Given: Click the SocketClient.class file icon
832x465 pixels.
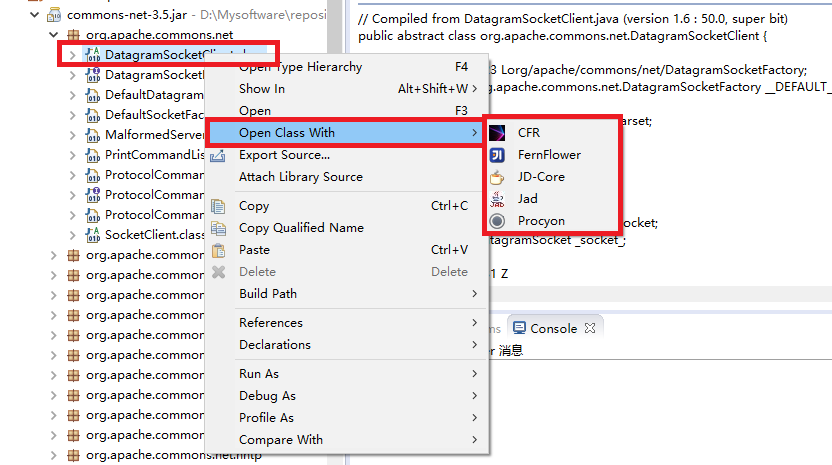Looking at the screenshot, I should (x=93, y=235).
